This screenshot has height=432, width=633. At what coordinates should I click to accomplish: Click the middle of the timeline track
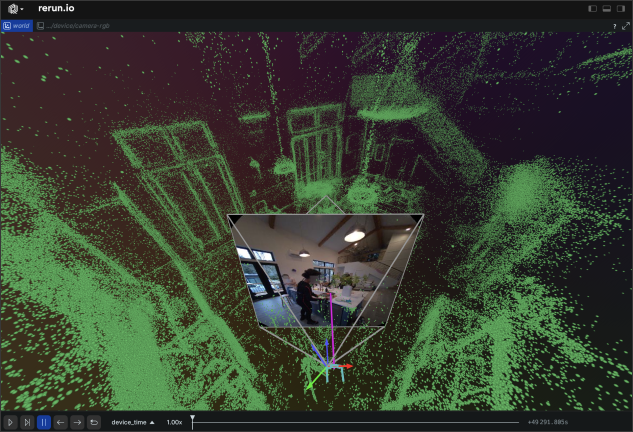pos(355,423)
